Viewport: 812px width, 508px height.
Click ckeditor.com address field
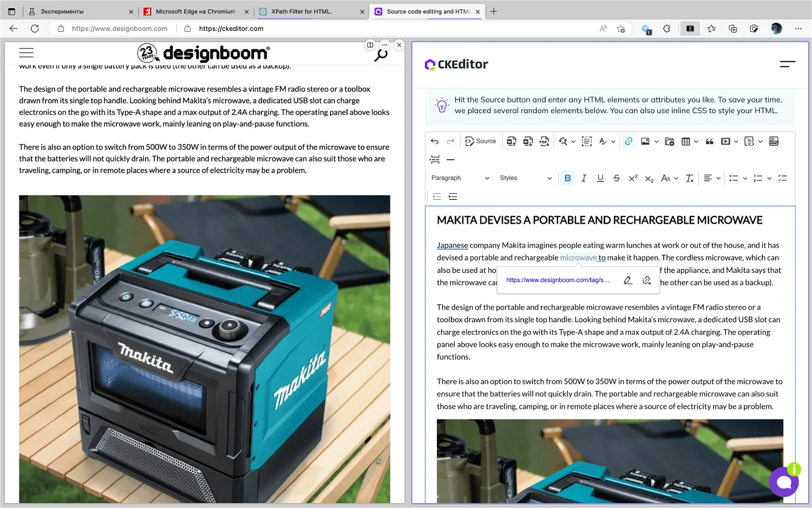[x=231, y=29]
